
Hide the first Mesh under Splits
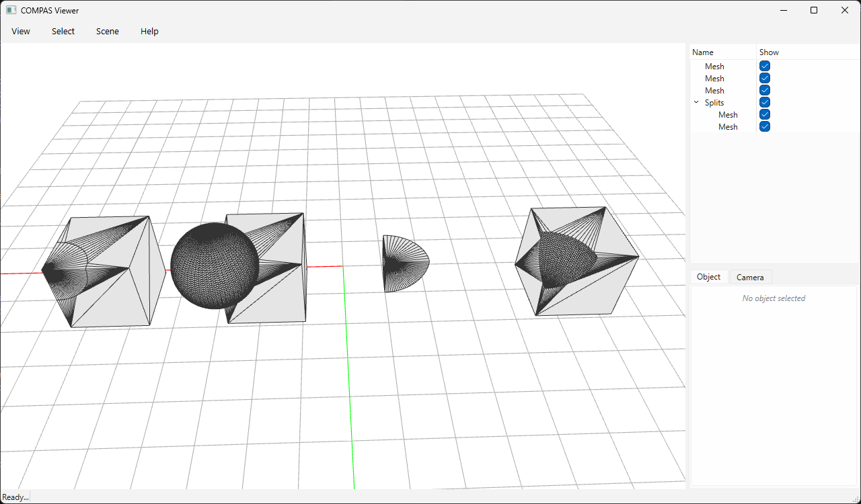coord(765,114)
